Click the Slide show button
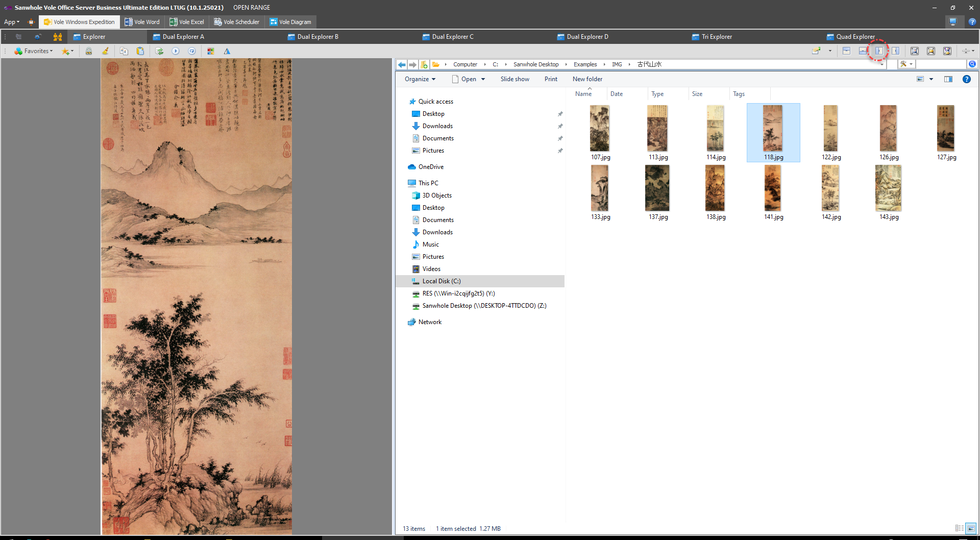Image resolution: width=980 pixels, height=540 pixels. click(x=514, y=79)
